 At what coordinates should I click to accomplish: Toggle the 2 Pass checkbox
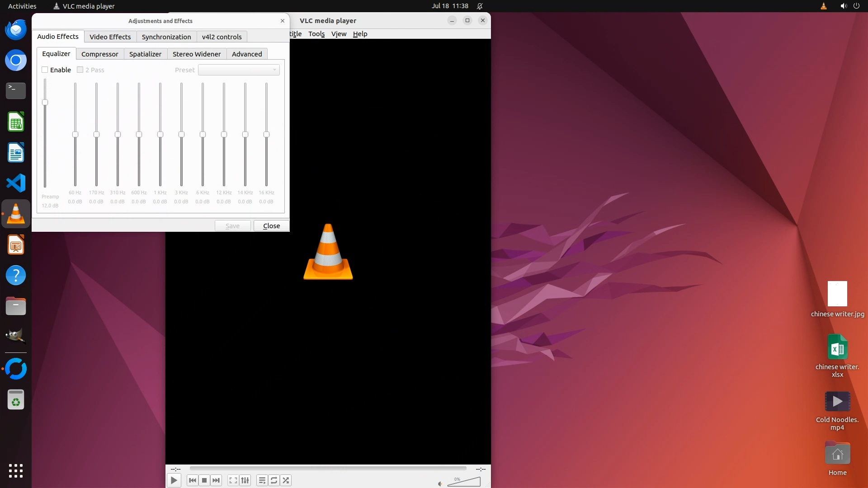80,70
